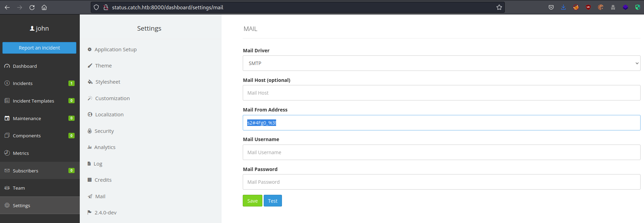Click the cookie extension icon
This screenshot has width=644, height=223.
601,7
